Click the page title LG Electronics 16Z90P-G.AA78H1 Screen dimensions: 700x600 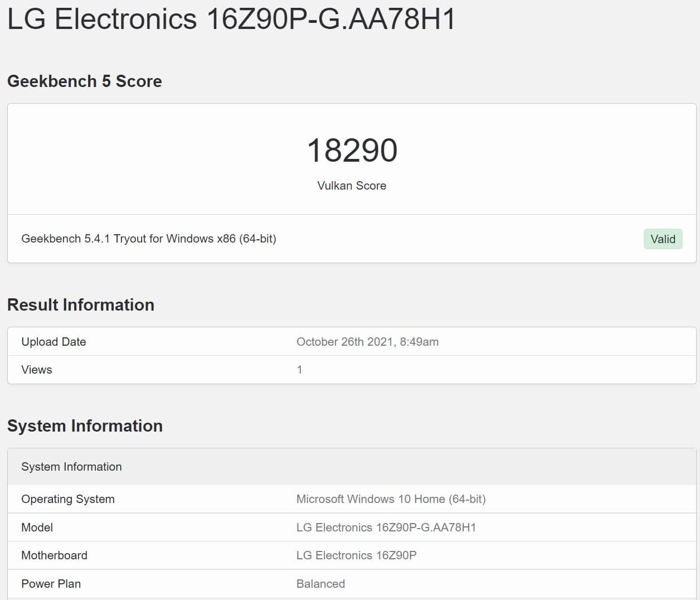pos(231,18)
